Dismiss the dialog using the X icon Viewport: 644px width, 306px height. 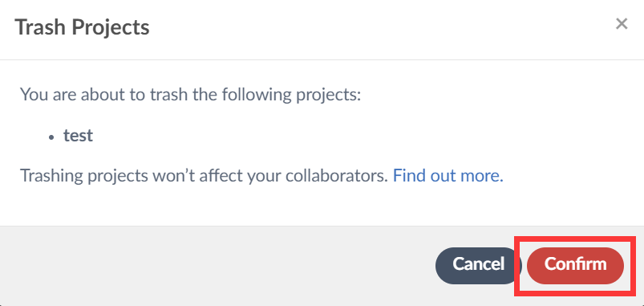click(x=622, y=24)
